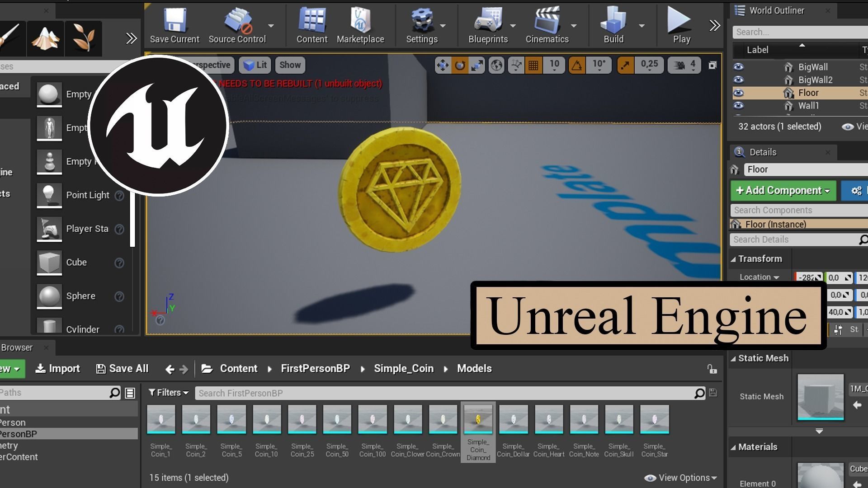Viewport: 868px width, 488px height.
Task: Click Import button in content browser
Action: pyautogui.click(x=57, y=369)
